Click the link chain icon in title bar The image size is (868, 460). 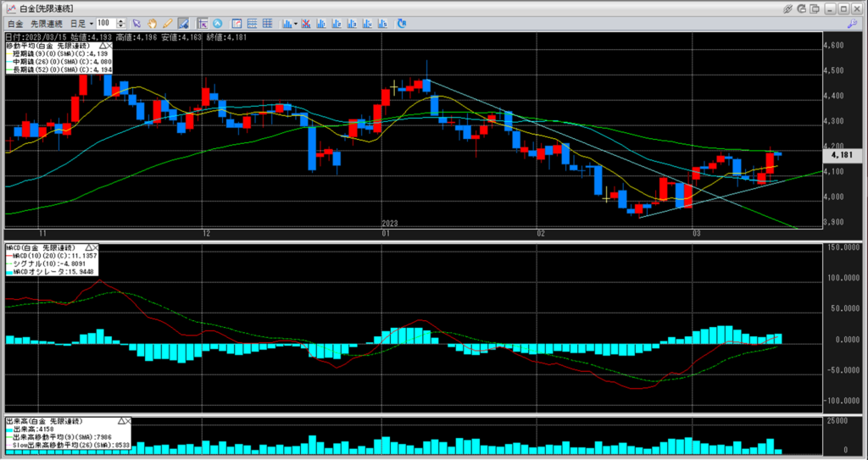coord(789,8)
